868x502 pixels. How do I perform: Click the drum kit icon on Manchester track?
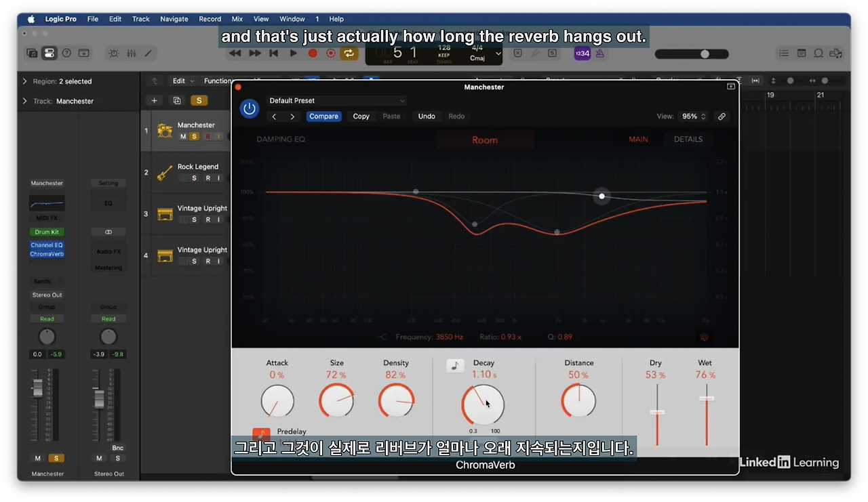click(165, 130)
